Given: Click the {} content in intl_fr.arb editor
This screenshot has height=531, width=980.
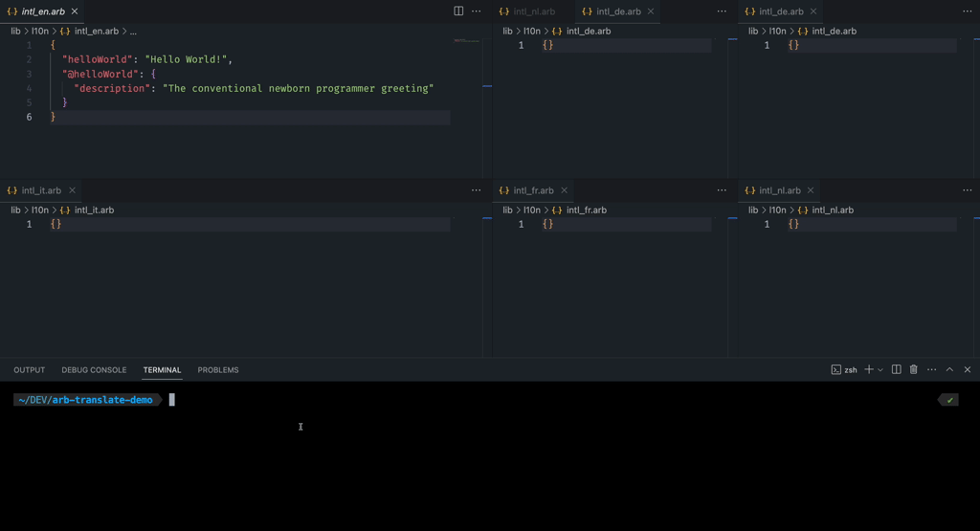Looking at the screenshot, I should (x=547, y=224).
